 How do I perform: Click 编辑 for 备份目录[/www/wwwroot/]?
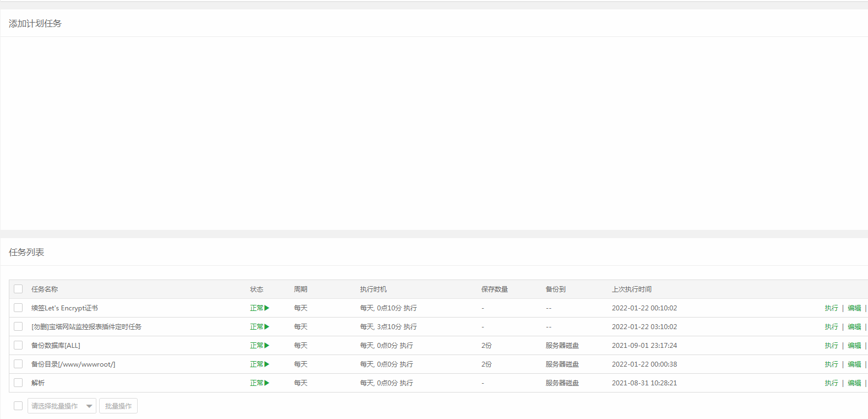(x=854, y=364)
